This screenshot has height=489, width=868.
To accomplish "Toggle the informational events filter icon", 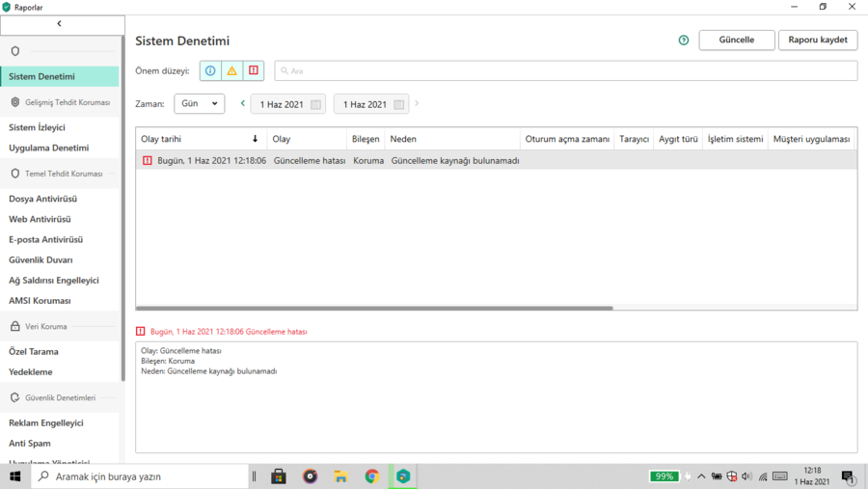I will pos(210,70).
